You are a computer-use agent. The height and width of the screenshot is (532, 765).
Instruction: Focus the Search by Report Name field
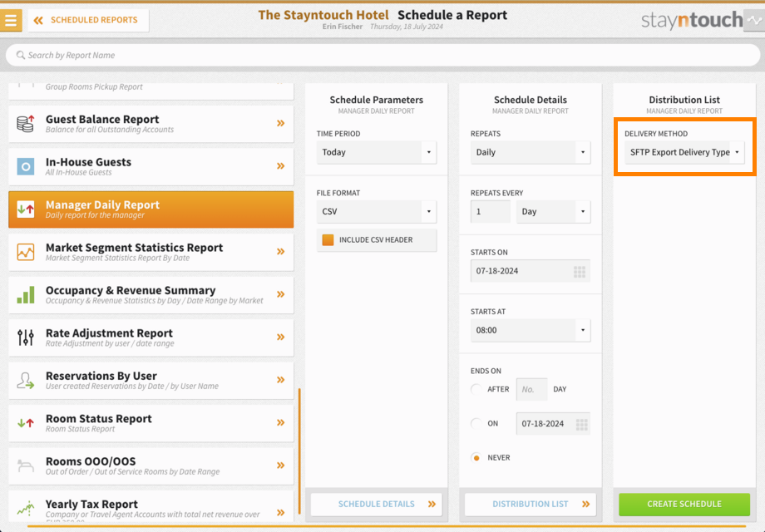coord(383,55)
